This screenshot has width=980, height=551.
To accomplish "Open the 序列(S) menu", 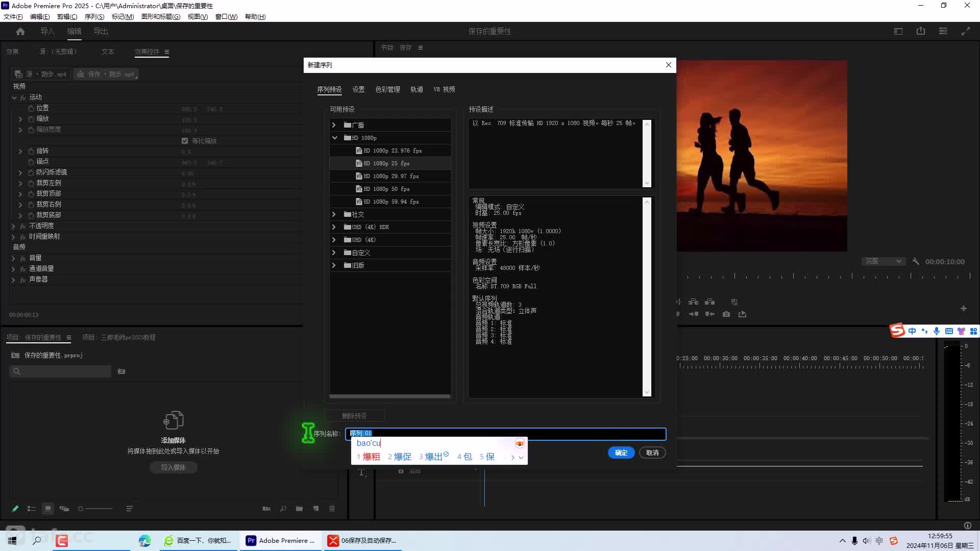I will pos(94,16).
